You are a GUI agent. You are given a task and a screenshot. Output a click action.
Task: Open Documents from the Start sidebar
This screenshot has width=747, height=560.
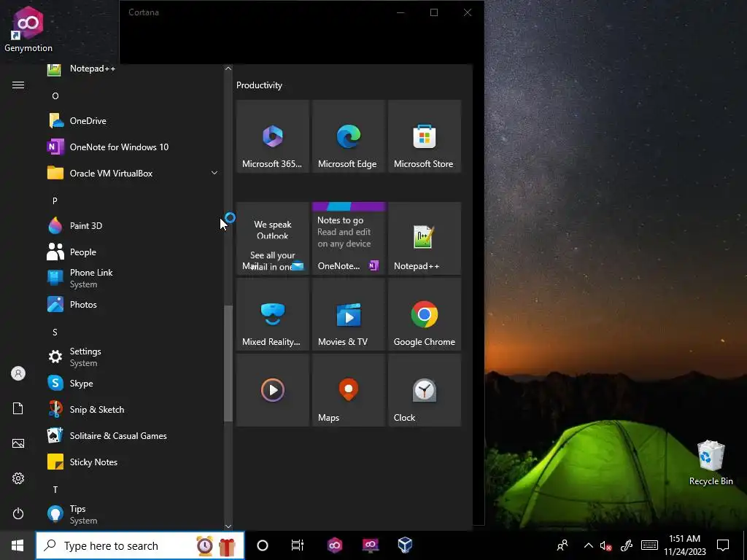[x=18, y=408]
